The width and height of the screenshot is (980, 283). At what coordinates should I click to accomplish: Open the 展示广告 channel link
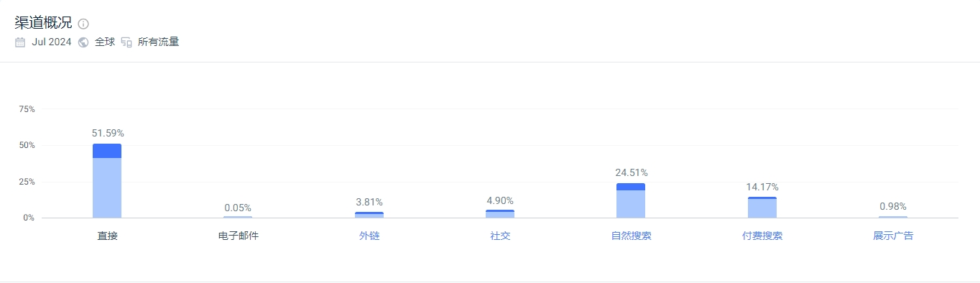click(893, 236)
